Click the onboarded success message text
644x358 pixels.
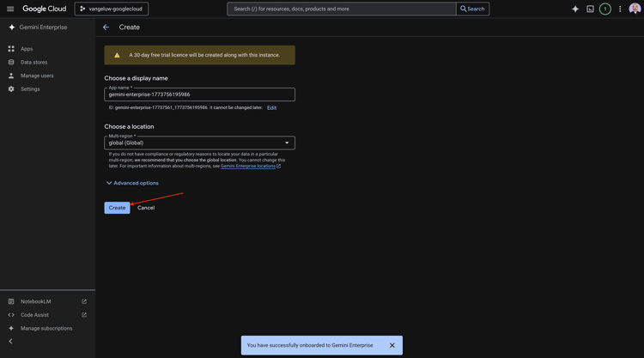tap(310, 345)
